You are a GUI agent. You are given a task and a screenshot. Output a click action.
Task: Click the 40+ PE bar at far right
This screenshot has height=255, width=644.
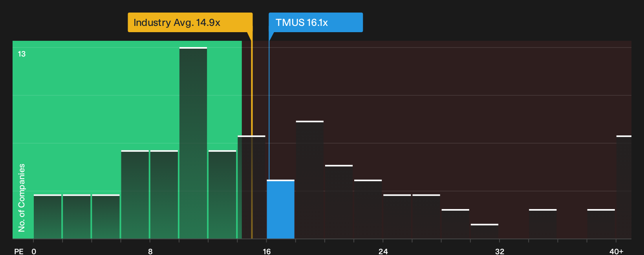pyautogui.click(x=624, y=187)
